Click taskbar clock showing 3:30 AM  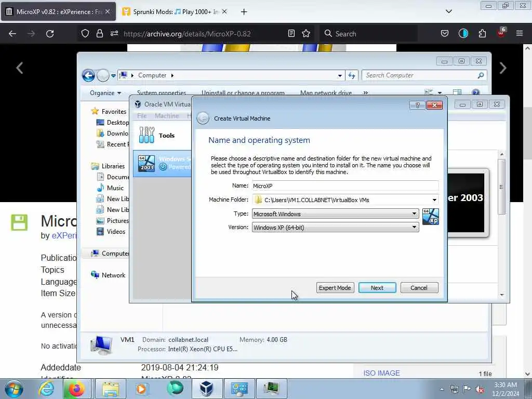(x=506, y=389)
